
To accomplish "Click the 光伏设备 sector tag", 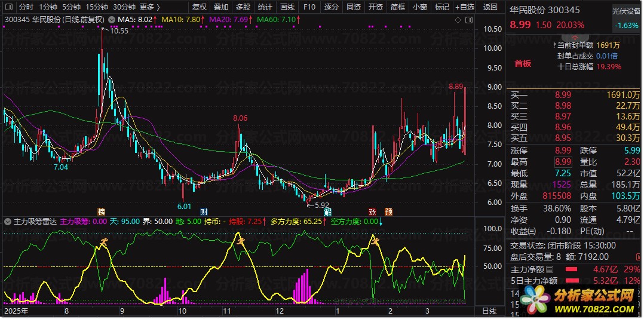I will (627, 11).
